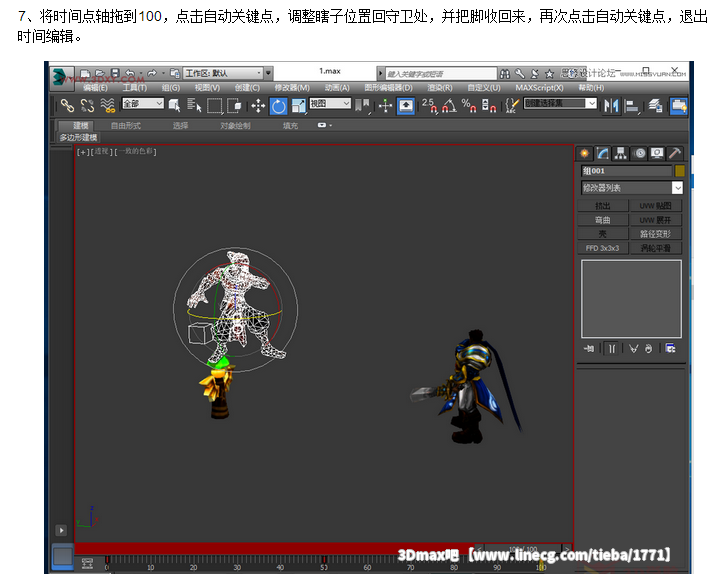The height and width of the screenshot is (574, 710).
Task: Open the reference coordinate dropdown 视图
Action: (330, 104)
